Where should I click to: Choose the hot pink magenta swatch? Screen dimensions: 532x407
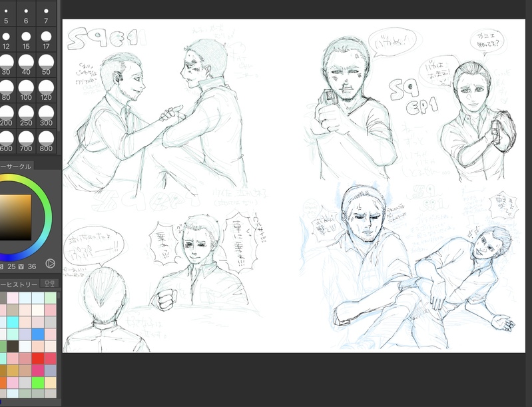[x=38, y=370]
